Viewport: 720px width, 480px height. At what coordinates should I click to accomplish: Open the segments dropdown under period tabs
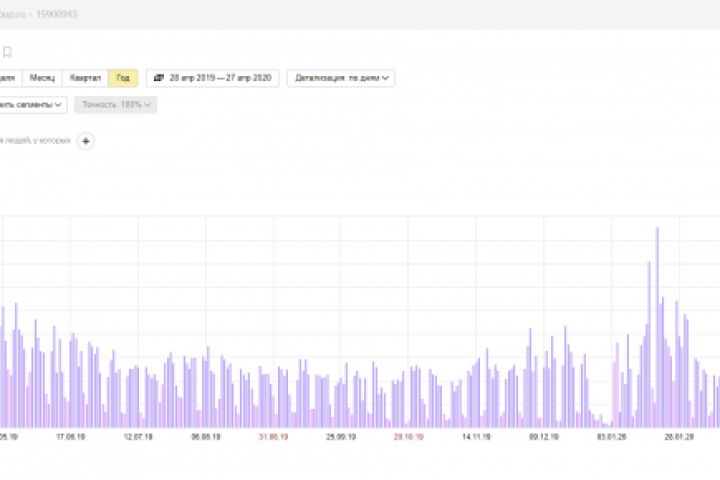32,105
